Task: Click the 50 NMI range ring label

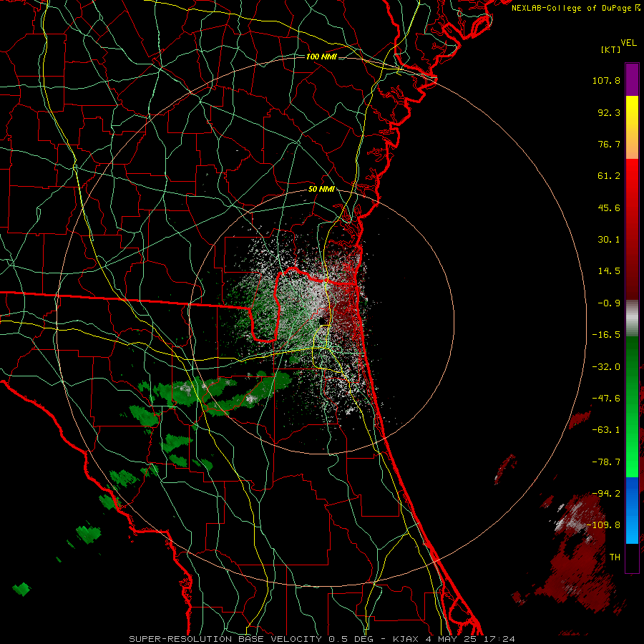Action: click(321, 190)
